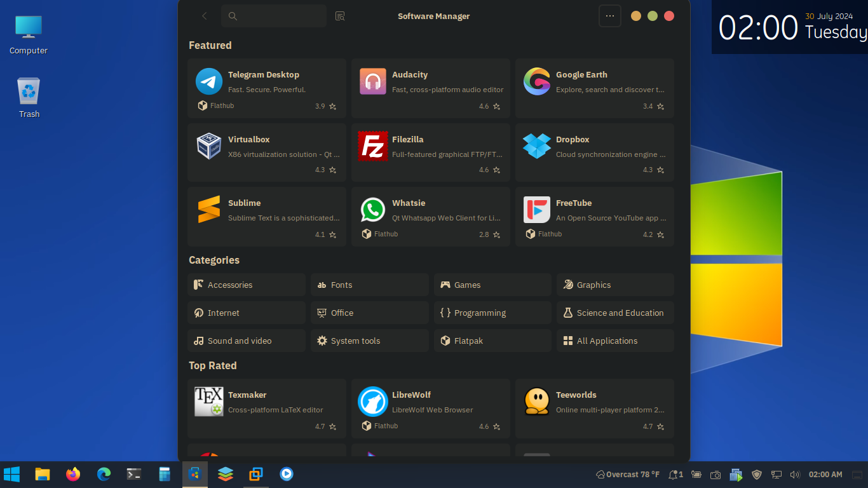Image resolution: width=868 pixels, height=488 pixels.
Task: Select the Sublime Text icon
Action: point(208,210)
